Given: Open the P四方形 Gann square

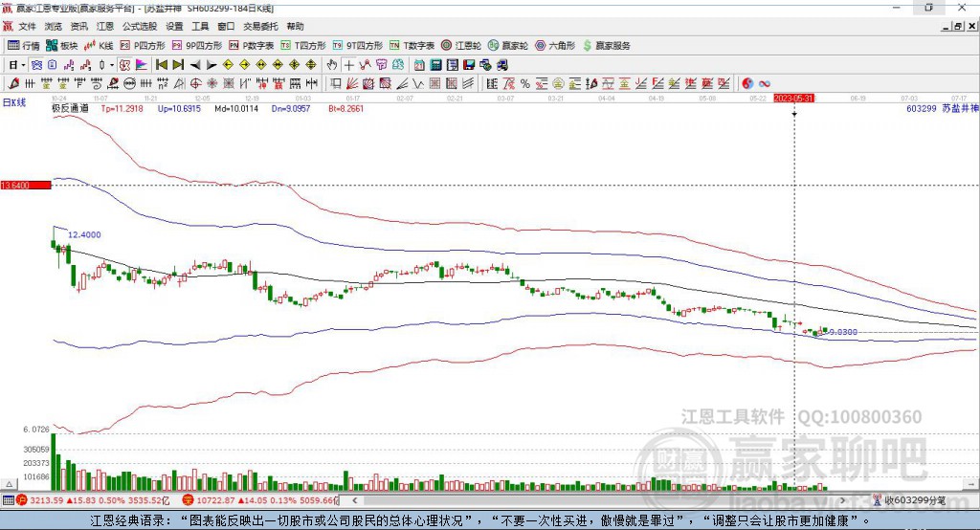Looking at the screenshot, I should [x=143, y=45].
